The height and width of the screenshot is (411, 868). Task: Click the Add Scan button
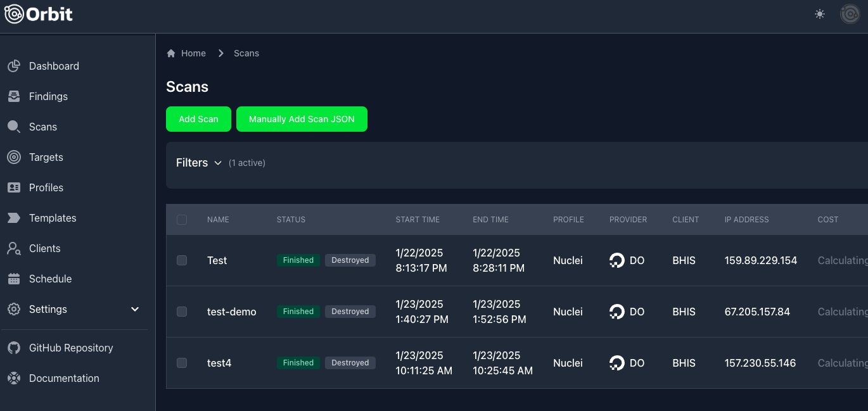click(x=198, y=119)
